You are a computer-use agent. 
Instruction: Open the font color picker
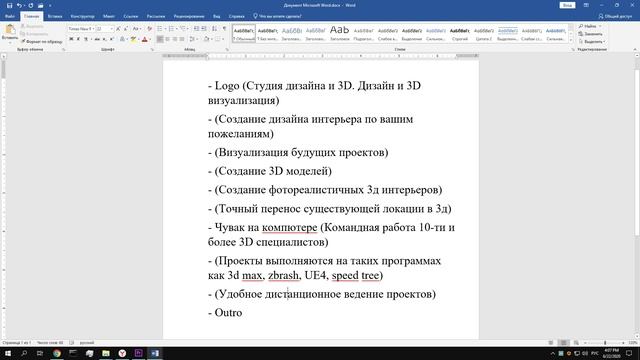point(150,39)
